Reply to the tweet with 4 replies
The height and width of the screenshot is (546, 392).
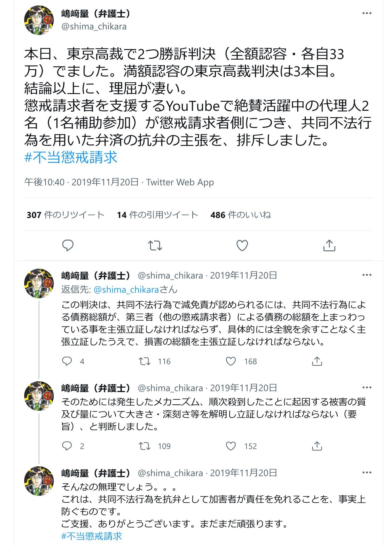67,361
